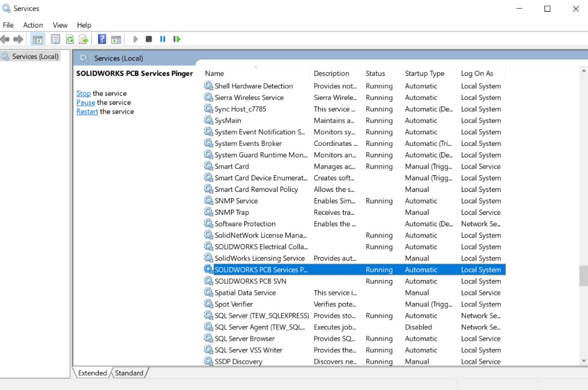Viewport: 588px width, 390px height.
Task: Click the Services app icon in the title bar
Action: click(x=6, y=8)
